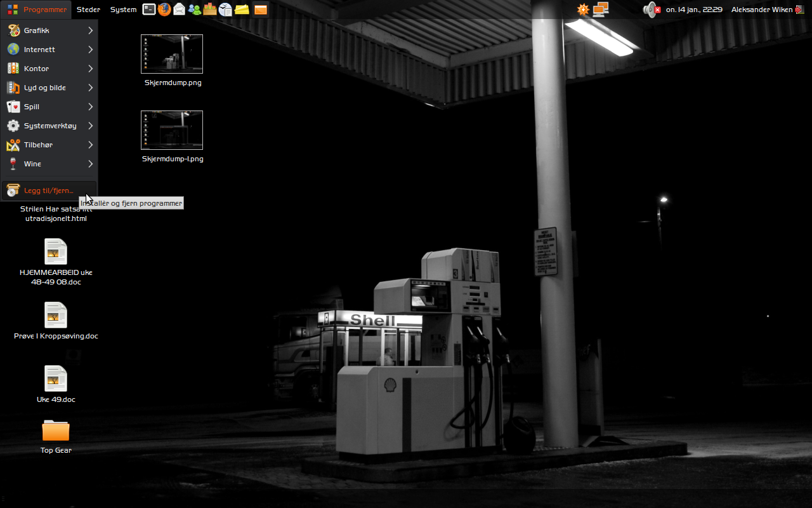Click the logout door icon
The width and height of the screenshot is (812, 508).
[799, 10]
